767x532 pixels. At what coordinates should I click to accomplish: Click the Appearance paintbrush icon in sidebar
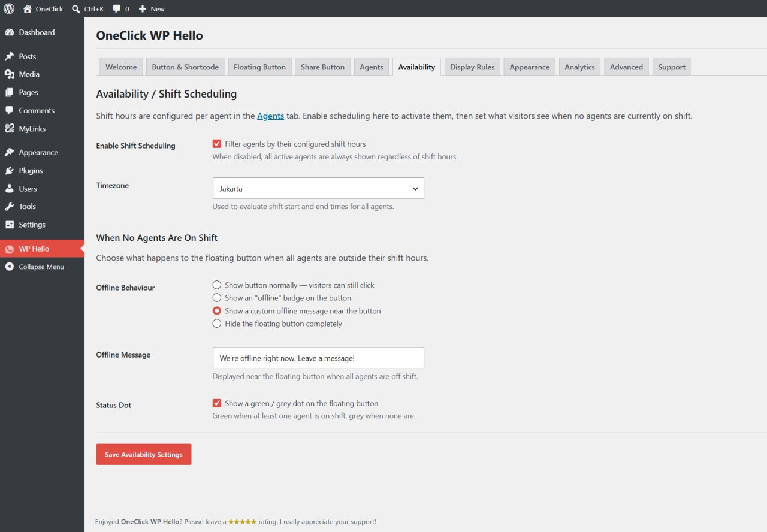point(10,153)
